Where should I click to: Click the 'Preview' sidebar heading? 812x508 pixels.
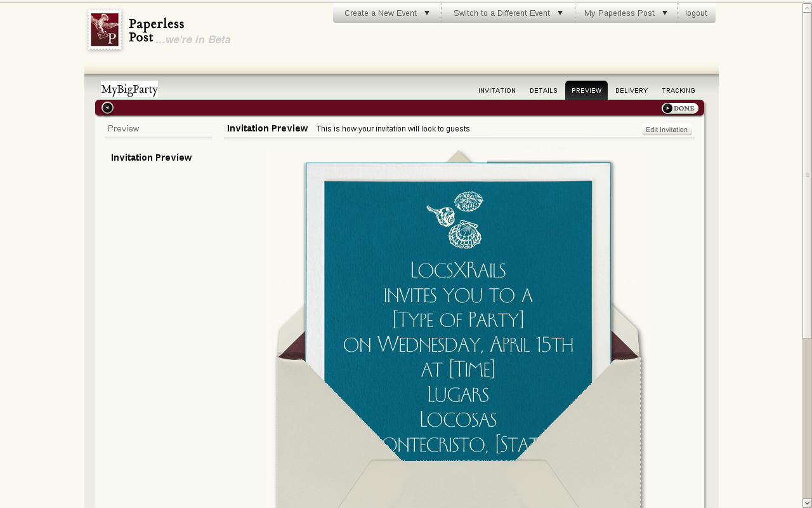(123, 128)
